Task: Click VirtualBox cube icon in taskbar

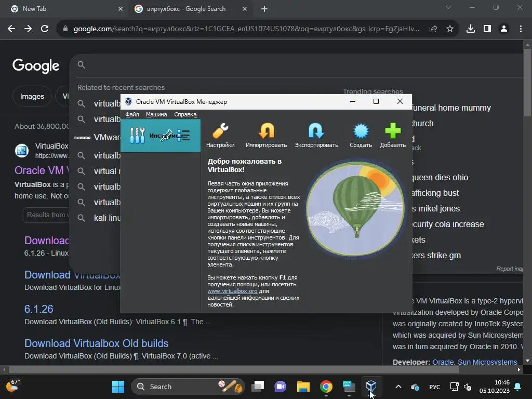Action: [371, 386]
